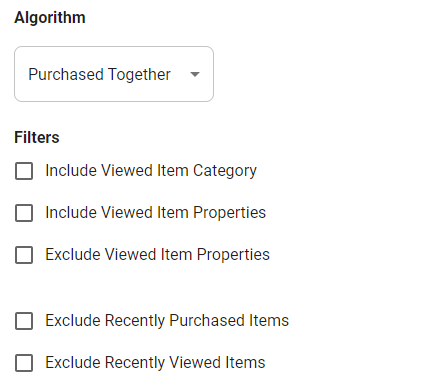This screenshot has width=424, height=391.
Task: Check the Exclude Viewed Item Properties box
Action: tap(24, 255)
